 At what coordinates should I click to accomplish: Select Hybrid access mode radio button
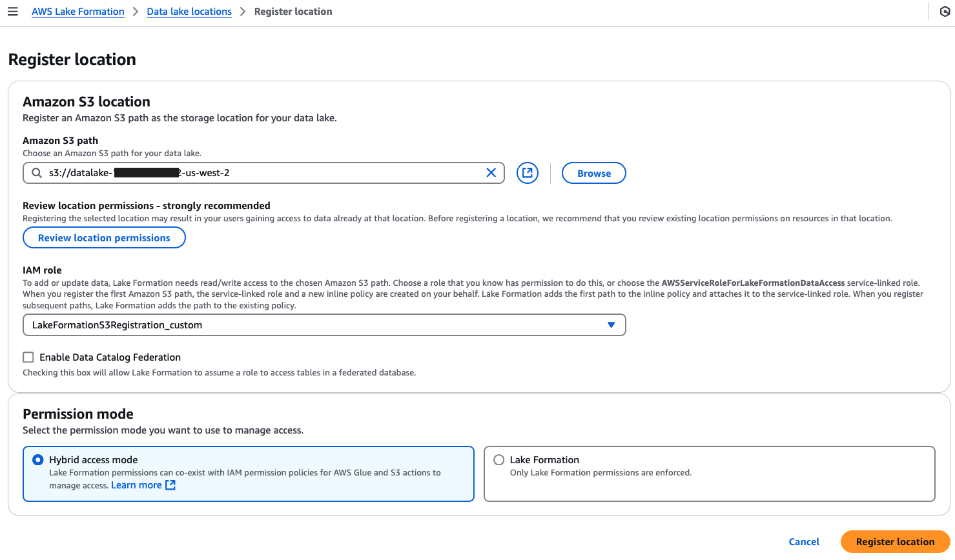coord(38,460)
